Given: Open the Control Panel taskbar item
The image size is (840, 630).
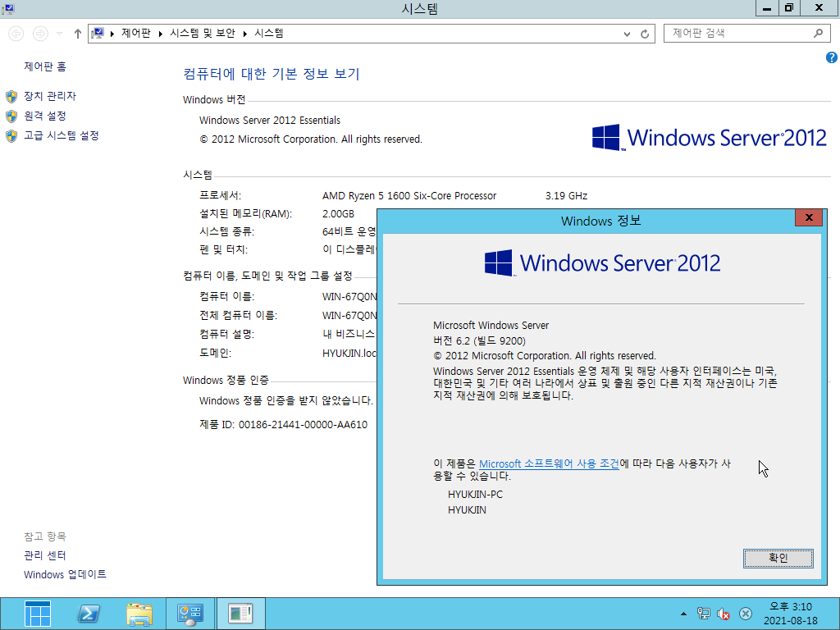Looking at the screenshot, I should (x=190, y=614).
